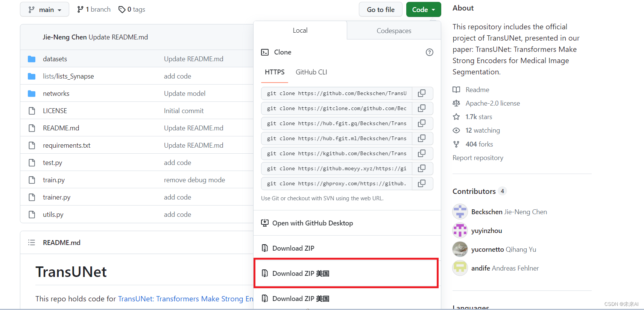Open the 404 forks link
Image resolution: width=644 pixels, height=310 pixels.
[x=479, y=144]
